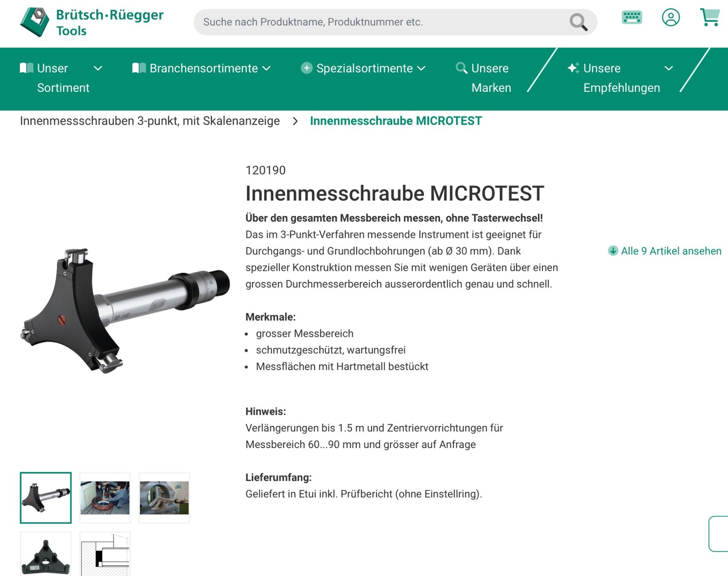Click the Brütsch-Rüegger Tools logo
Screen dimensions: 728x576
click(91, 22)
